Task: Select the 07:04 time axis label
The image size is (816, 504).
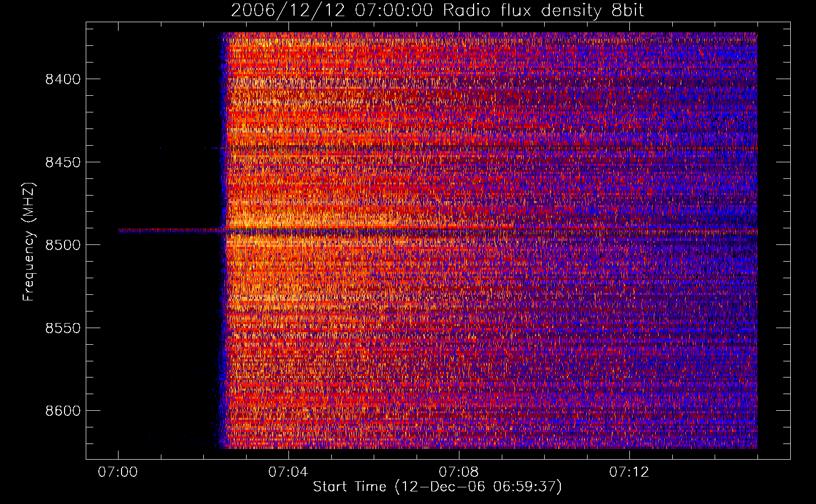Action: tap(288, 472)
